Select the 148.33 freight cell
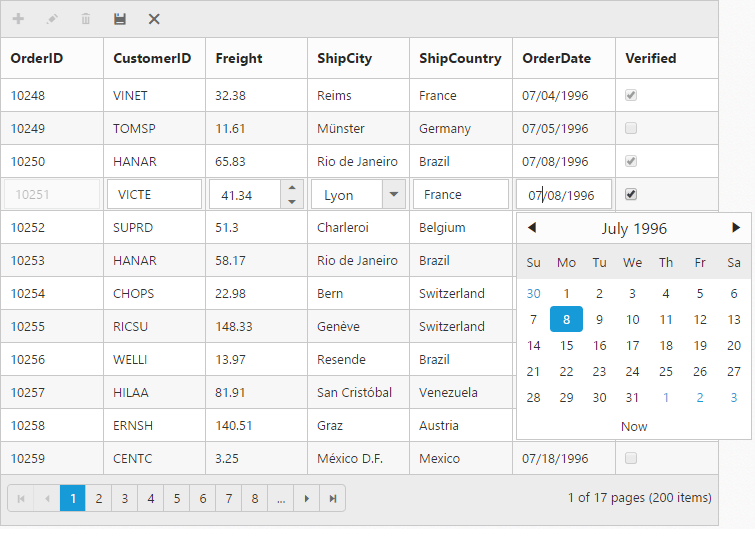Image resolution: width=755 pixels, height=534 pixels. pyautogui.click(x=256, y=326)
